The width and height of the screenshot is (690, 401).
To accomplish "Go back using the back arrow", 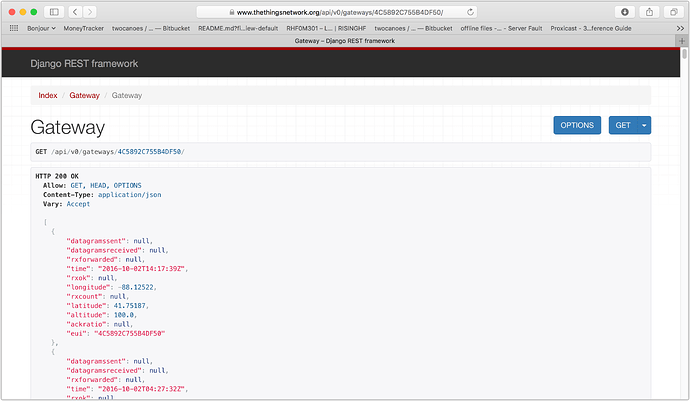I will click(77, 11).
